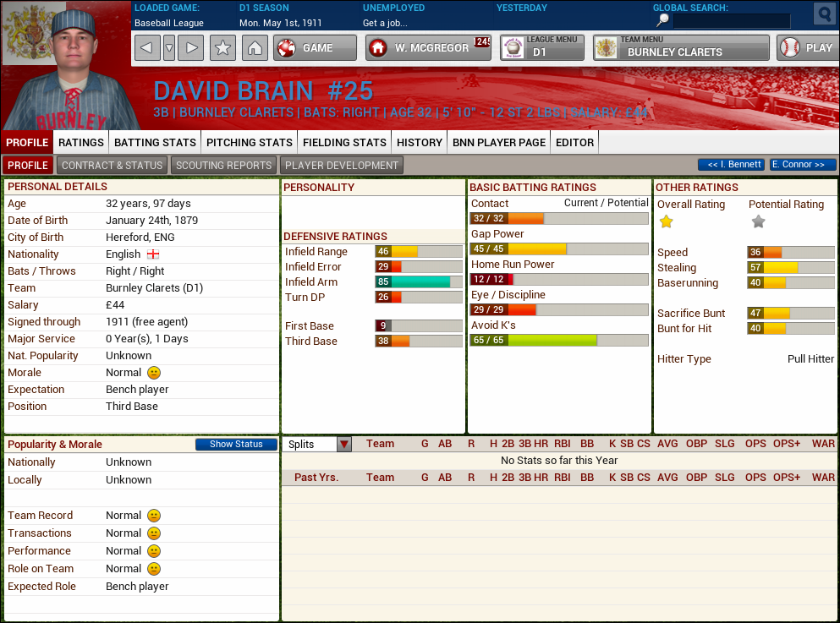Expand the Splits dropdown

point(343,445)
